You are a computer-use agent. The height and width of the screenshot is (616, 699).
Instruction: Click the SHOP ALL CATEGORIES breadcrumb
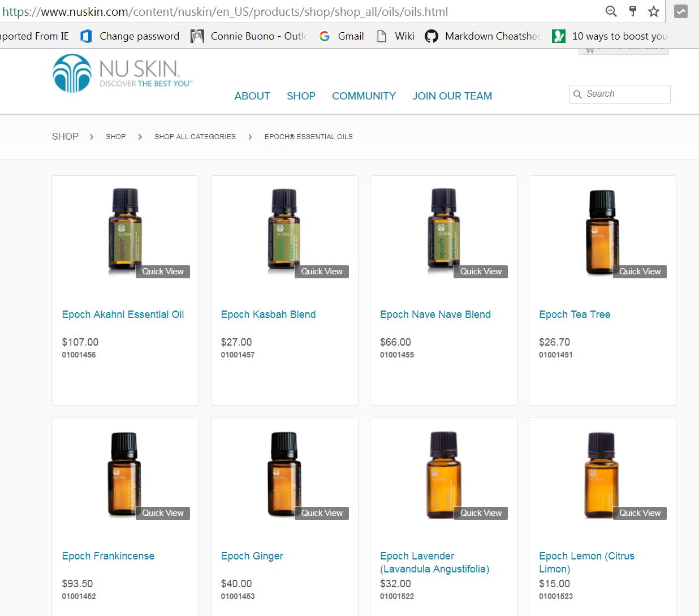coord(195,137)
